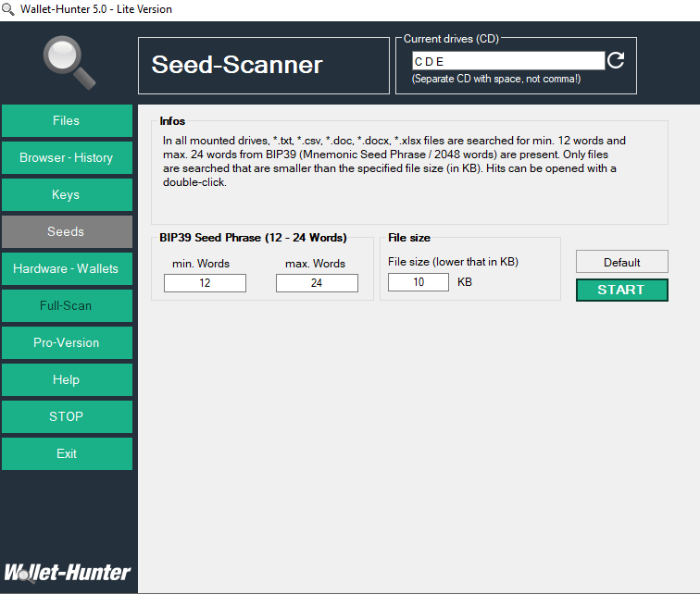Refresh the current drives list
This screenshot has height=594, width=700.
tap(616, 60)
